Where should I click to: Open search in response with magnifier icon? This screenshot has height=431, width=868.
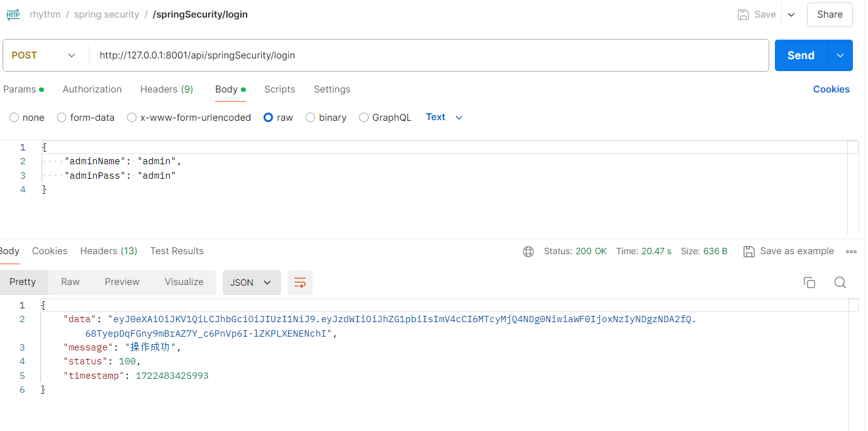(840, 283)
